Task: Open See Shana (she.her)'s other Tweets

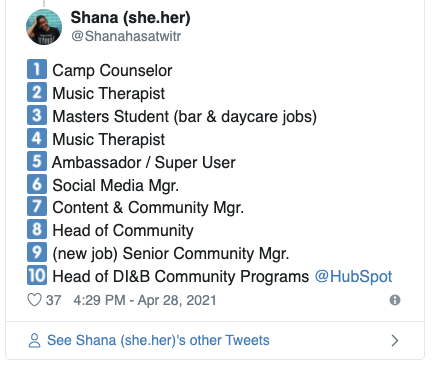Action: click(158, 340)
